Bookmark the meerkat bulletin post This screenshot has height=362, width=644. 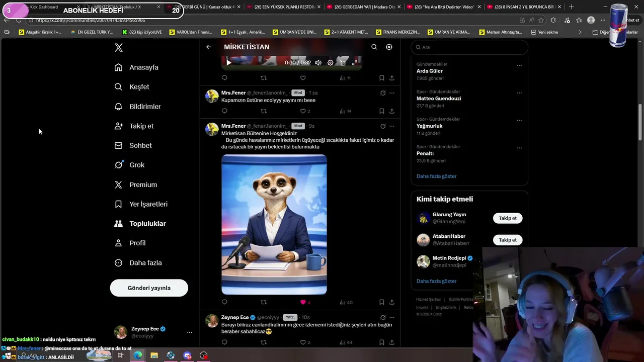(x=382, y=302)
